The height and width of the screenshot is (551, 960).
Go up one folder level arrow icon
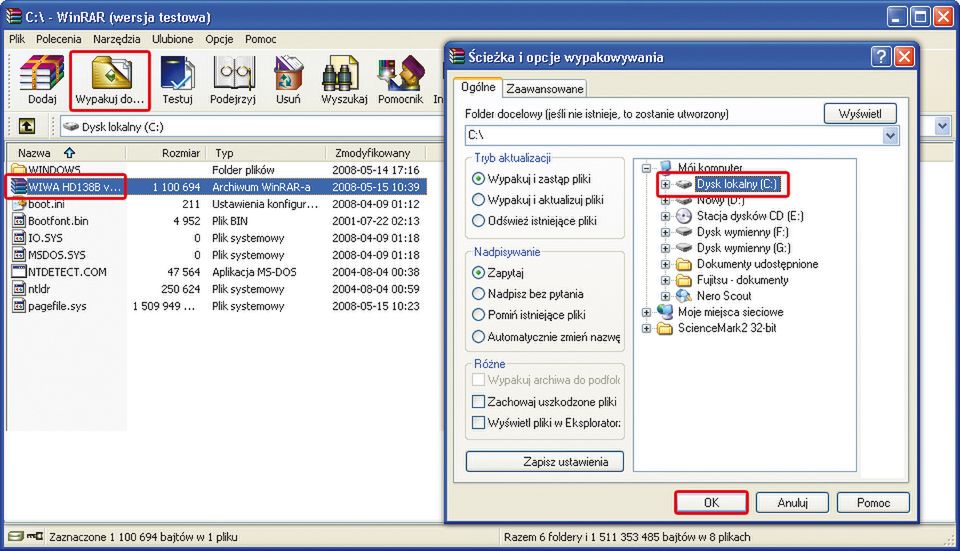pyautogui.click(x=27, y=127)
